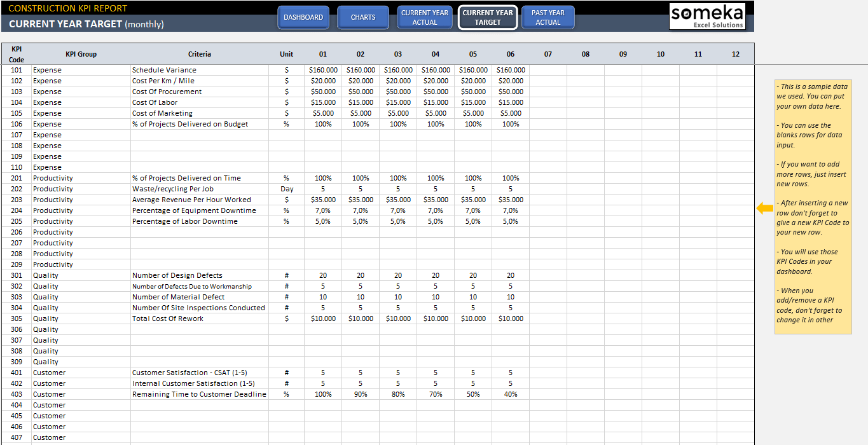Select the Current Year Target tab
The image size is (868, 445).
coord(487,18)
